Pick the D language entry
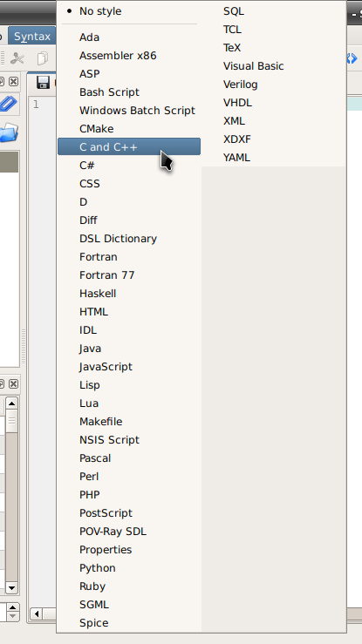362x644 pixels. (x=129, y=202)
